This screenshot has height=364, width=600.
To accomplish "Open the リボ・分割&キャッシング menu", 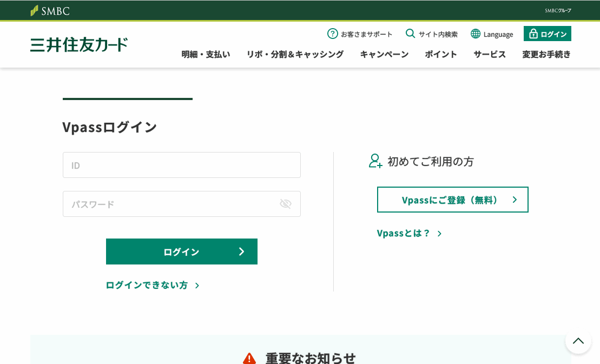I will tap(295, 54).
